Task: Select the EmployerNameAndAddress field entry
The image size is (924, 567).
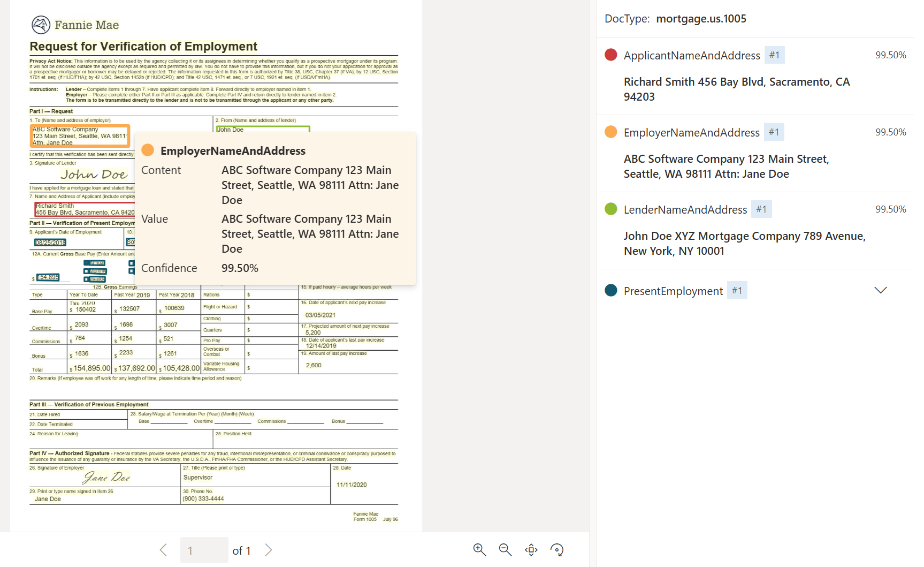Action: 692,132
